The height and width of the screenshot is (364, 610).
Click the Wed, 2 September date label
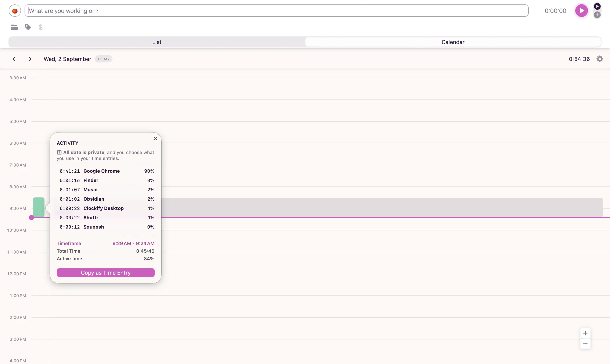pos(67,59)
